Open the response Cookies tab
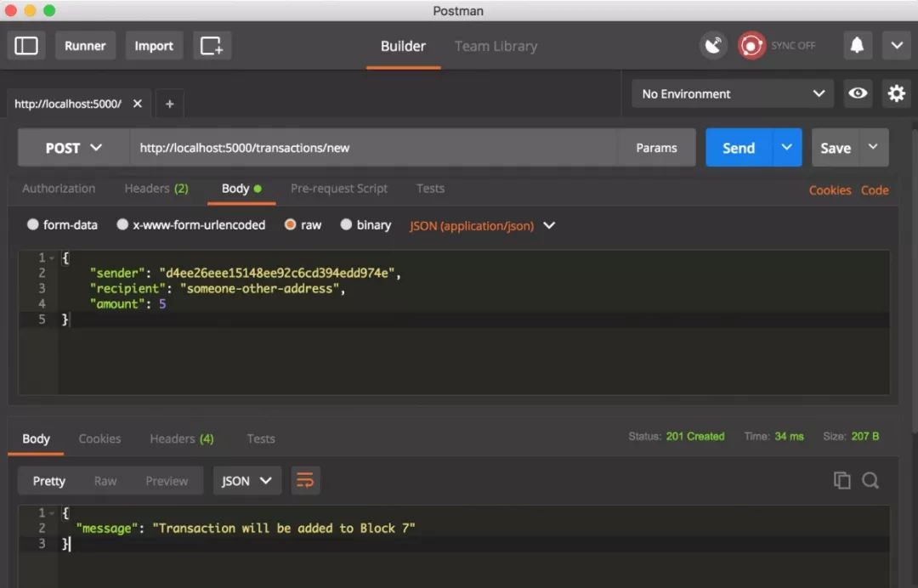 pyautogui.click(x=99, y=438)
